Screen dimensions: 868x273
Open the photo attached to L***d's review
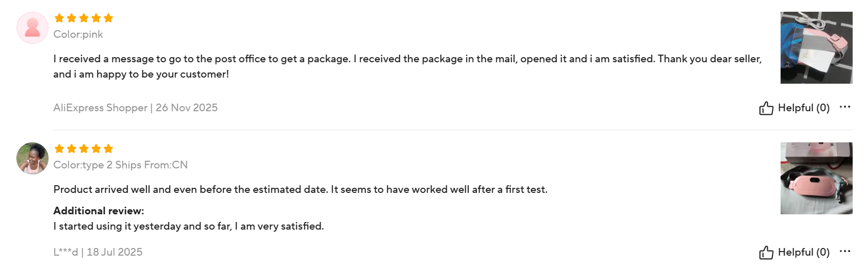pyautogui.click(x=816, y=178)
